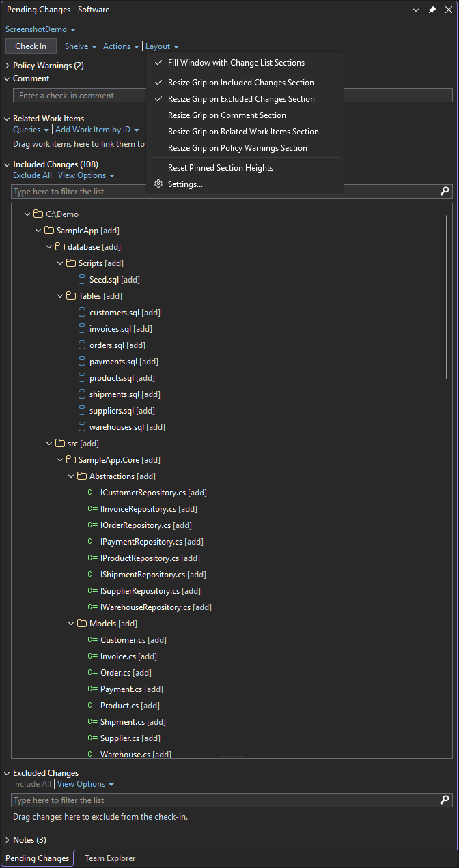Collapse the Tables folder tree node
Screen dimensions: 459x868
coord(60,296)
